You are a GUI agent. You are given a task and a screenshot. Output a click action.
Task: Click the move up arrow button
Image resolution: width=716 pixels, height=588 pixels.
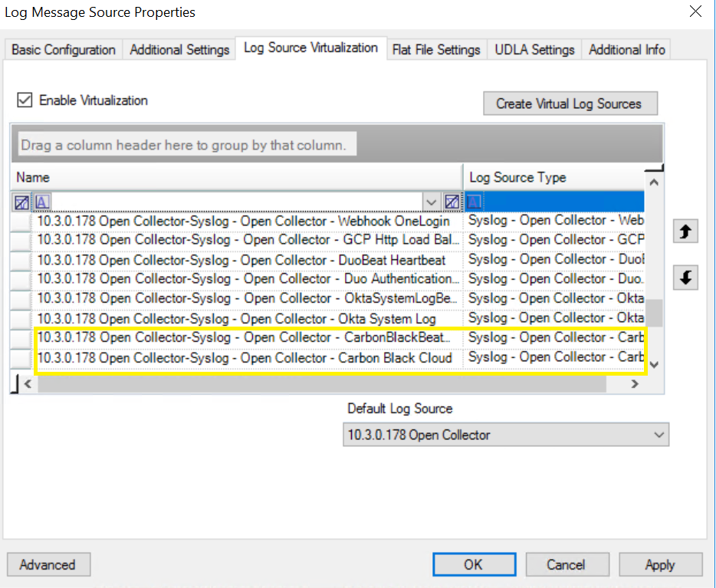coord(685,232)
